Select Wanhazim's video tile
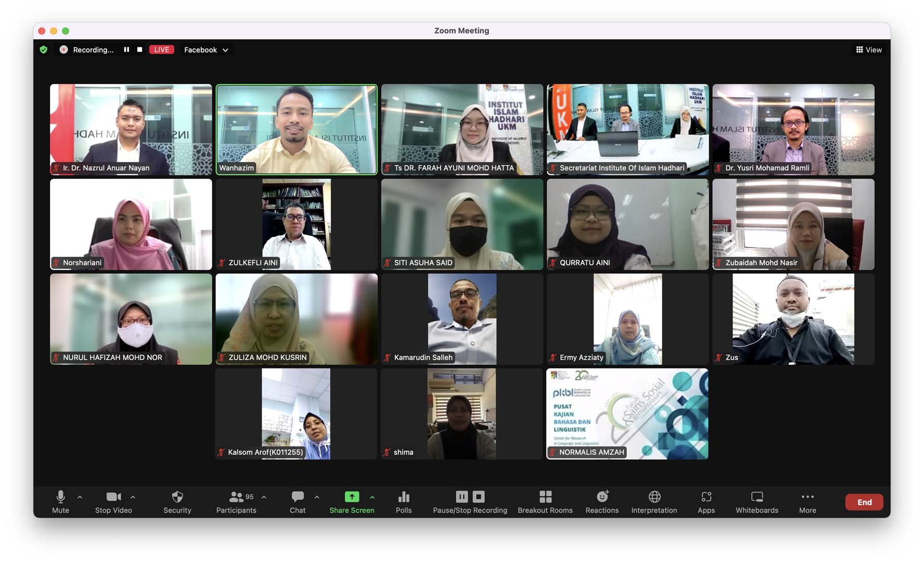Viewport: 924px width, 562px height. point(297,129)
